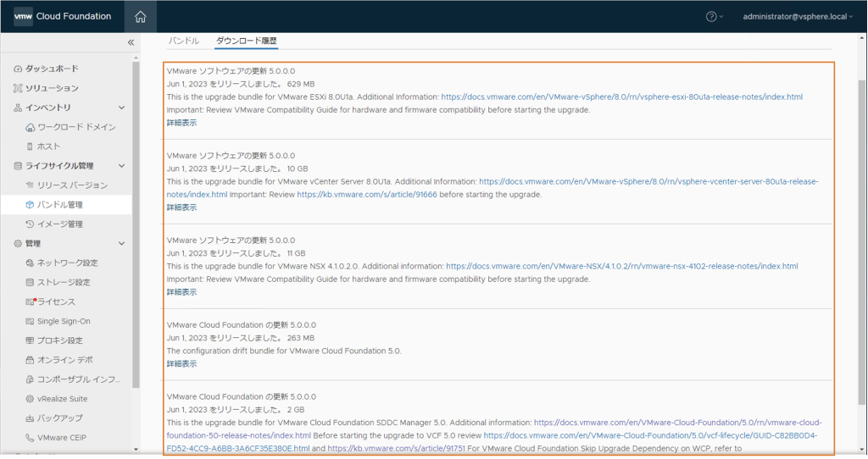868x459 pixels.
Task: Click the home icon in header
Action: (x=141, y=17)
